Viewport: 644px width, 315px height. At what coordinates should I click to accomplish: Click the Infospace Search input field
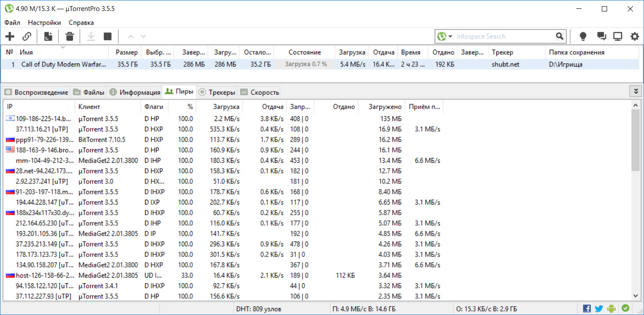point(504,37)
